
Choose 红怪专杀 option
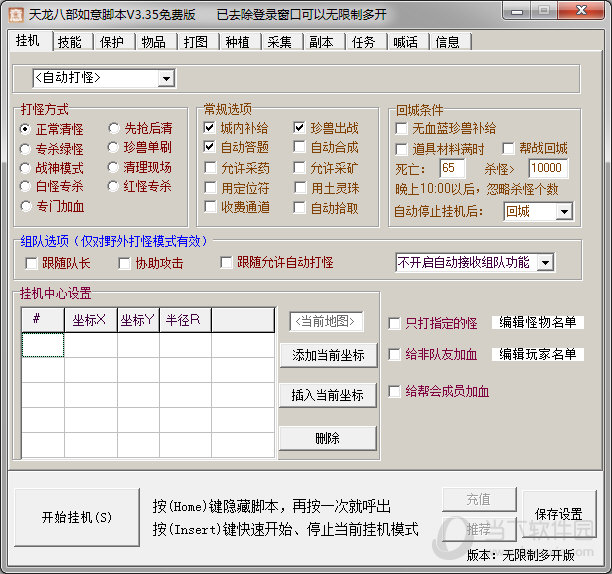point(113,186)
